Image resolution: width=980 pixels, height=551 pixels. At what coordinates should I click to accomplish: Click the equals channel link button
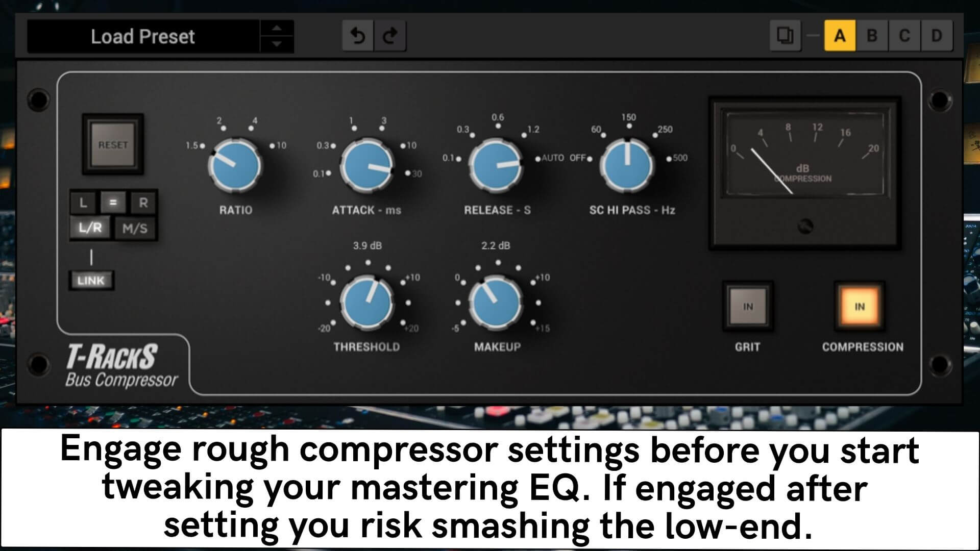click(x=113, y=203)
